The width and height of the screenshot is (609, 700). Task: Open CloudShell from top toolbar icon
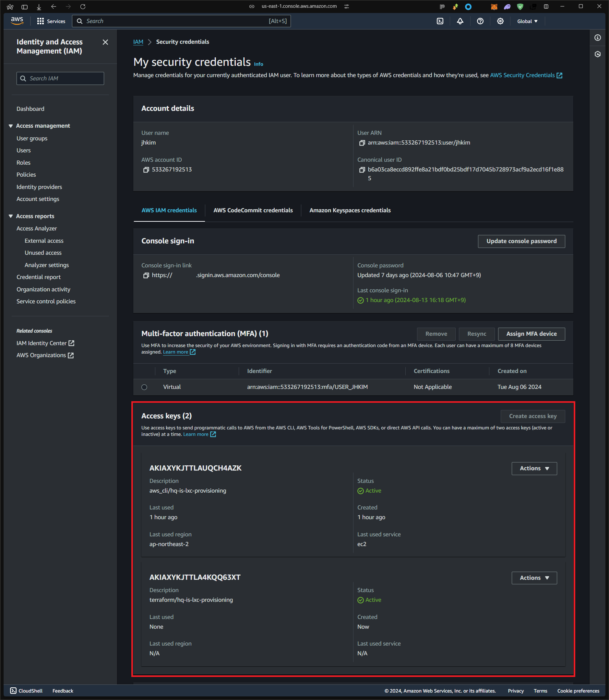tap(440, 21)
